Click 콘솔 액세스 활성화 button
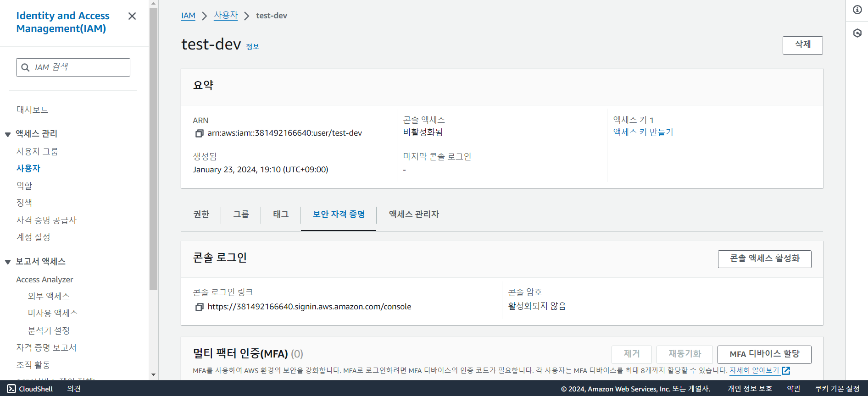Screen dimensions: 868x396 click(x=764, y=259)
